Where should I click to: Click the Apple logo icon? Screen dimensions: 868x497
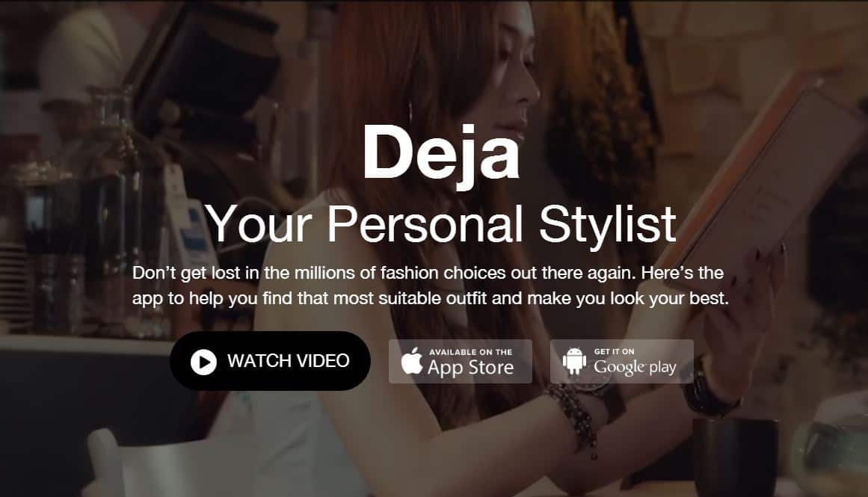412,361
